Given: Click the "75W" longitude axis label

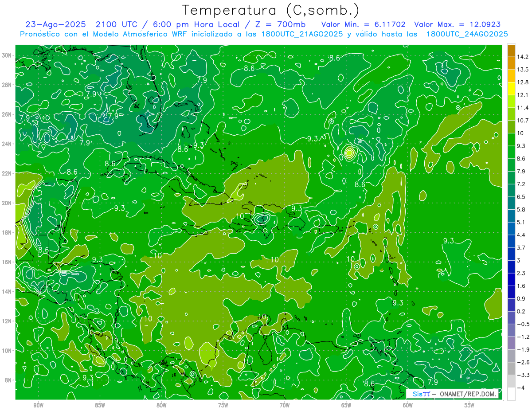Looking at the screenshot, I should click(x=223, y=405).
